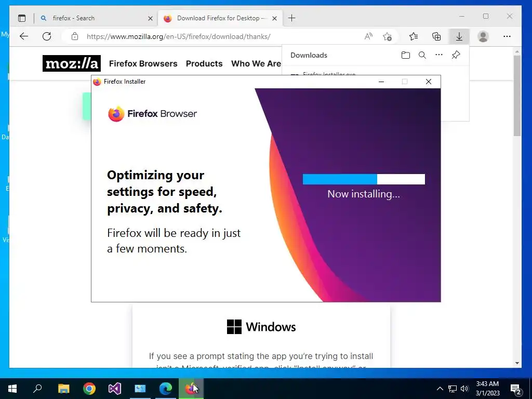Screen dimensions: 532x399
Task: Open the downloads folder from Downloads panel
Action: (405, 55)
